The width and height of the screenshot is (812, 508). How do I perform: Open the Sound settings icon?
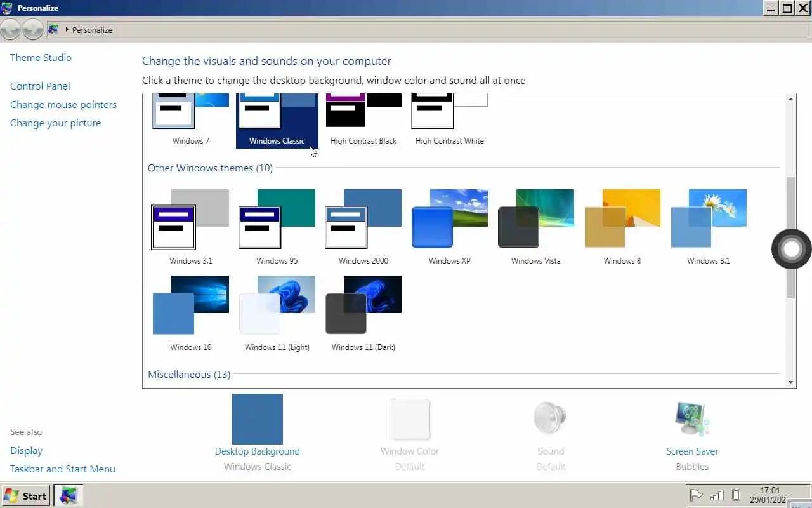click(551, 419)
